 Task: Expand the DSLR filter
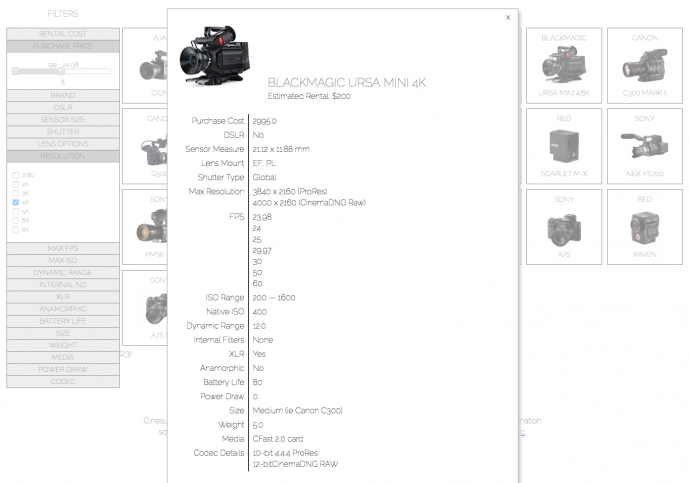(63, 107)
